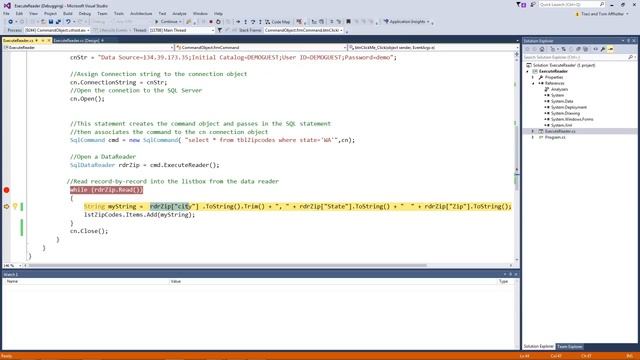Open the Help menu

coord(218,13)
